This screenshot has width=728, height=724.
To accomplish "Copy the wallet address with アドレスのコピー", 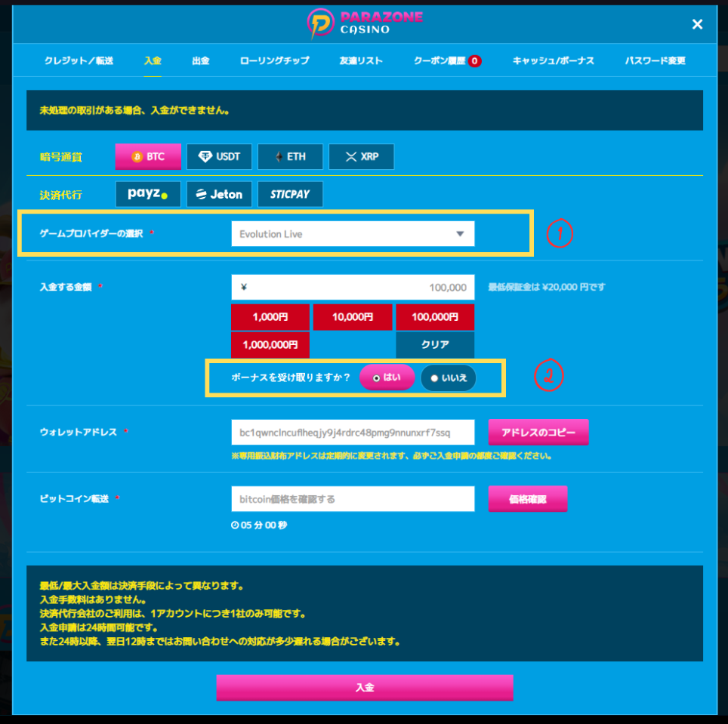I will [538, 432].
